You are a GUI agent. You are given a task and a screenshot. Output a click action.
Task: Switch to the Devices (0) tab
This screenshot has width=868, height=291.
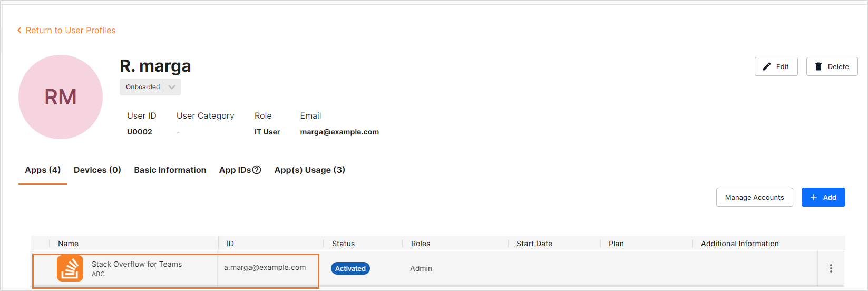pos(97,170)
